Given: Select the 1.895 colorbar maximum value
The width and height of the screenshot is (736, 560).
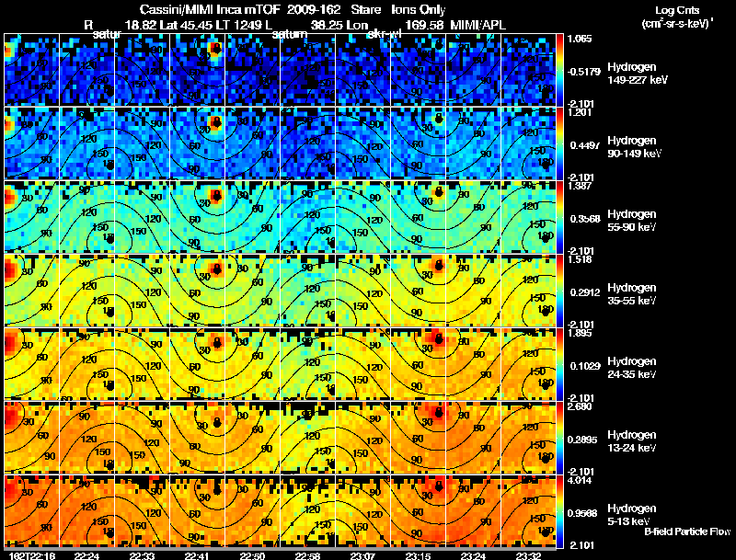Looking at the screenshot, I should (581, 334).
